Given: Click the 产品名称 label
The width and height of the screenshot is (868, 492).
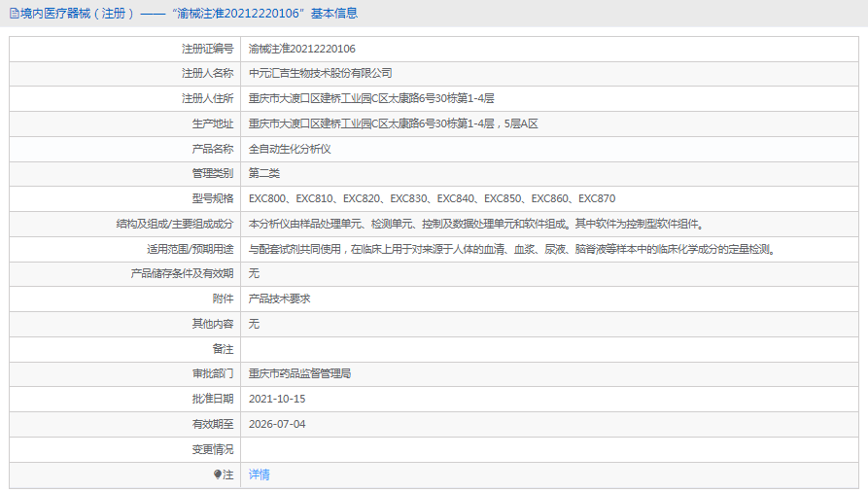Looking at the screenshot, I should click(x=213, y=149).
